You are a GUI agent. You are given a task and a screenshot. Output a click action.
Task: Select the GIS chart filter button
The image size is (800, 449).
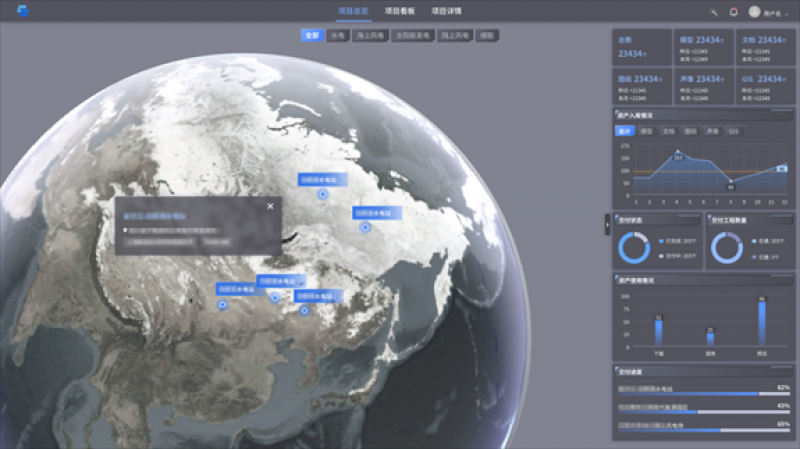tap(733, 131)
